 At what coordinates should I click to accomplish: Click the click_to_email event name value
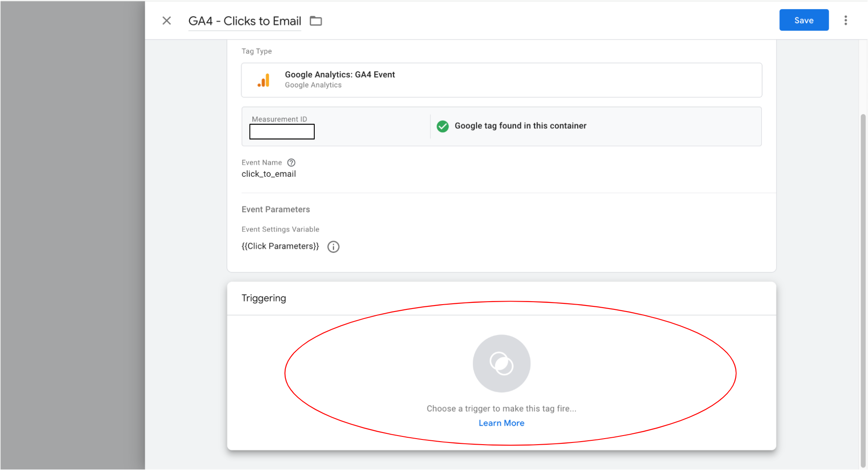click(x=268, y=174)
